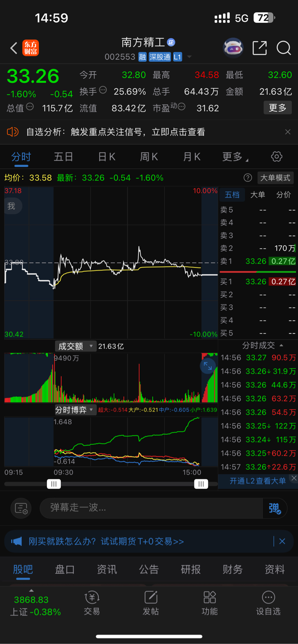Open the danmaku list settings icon
Viewport: 298px width, 644px height.
pyautogui.click(x=21, y=508)
